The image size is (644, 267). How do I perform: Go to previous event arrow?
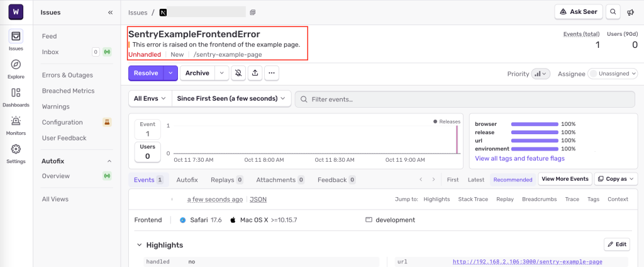tap(421, 179)
